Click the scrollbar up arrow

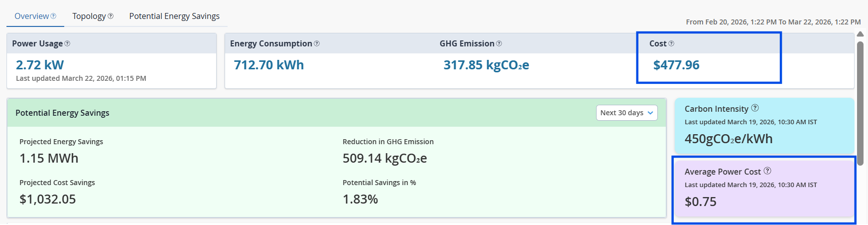click(860, 34)
